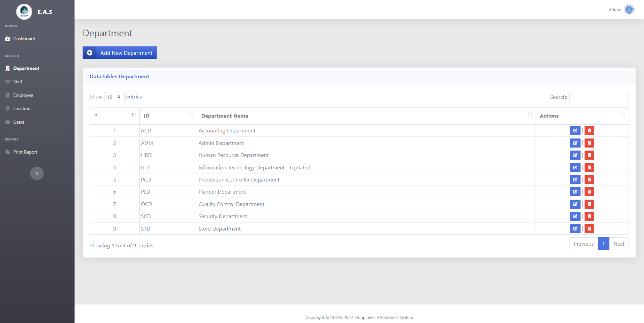Screen dimensions: 644x323
Task: Delete the Quality Control Department row
Action: click(x=589, y=204)
